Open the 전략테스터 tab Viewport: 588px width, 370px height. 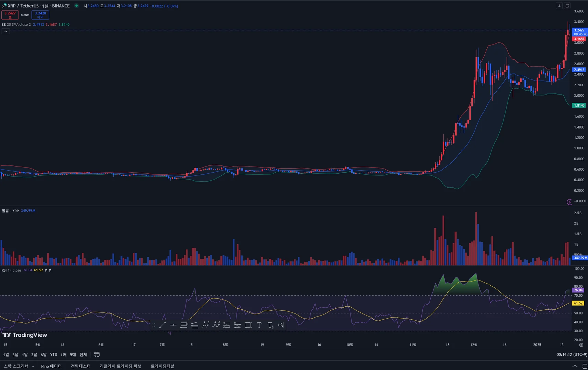(x=81, y=366)
